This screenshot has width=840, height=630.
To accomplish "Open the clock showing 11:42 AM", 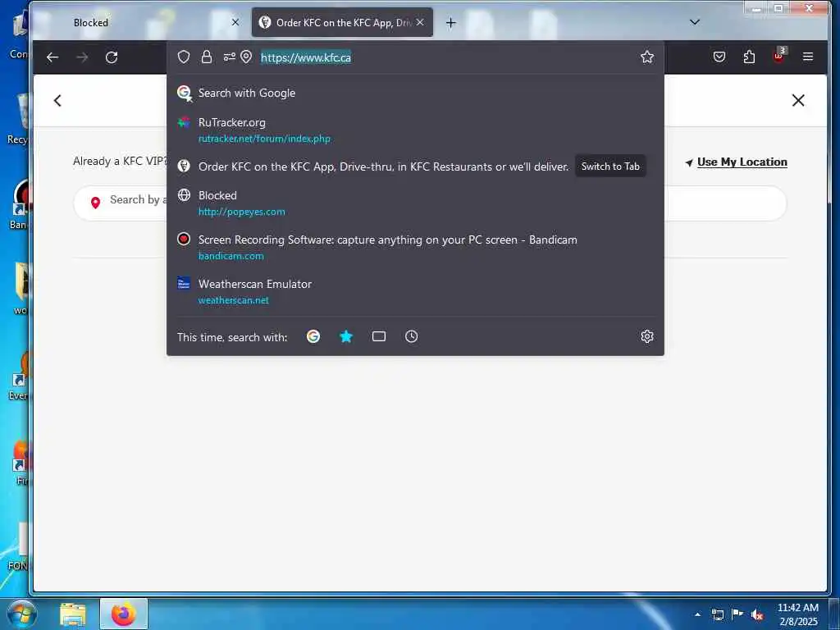I will 798,614.
